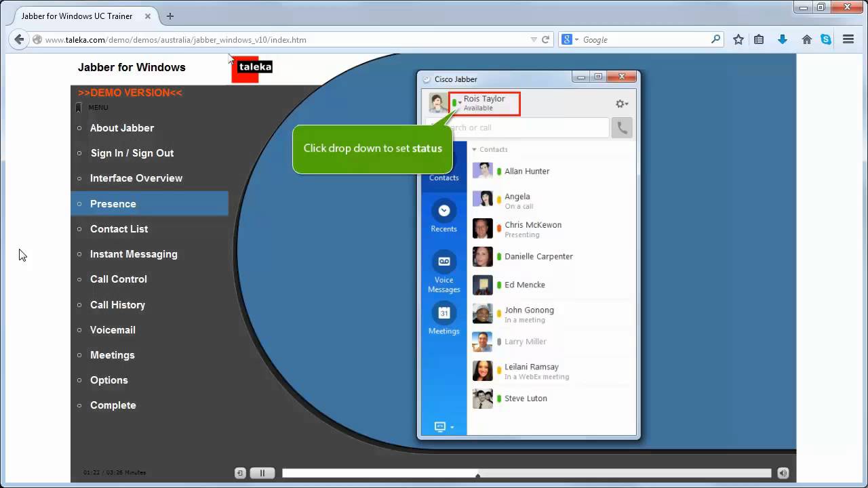
Task: Select the Contacts tab in Jabber
Action: click(x=443, y=178)
